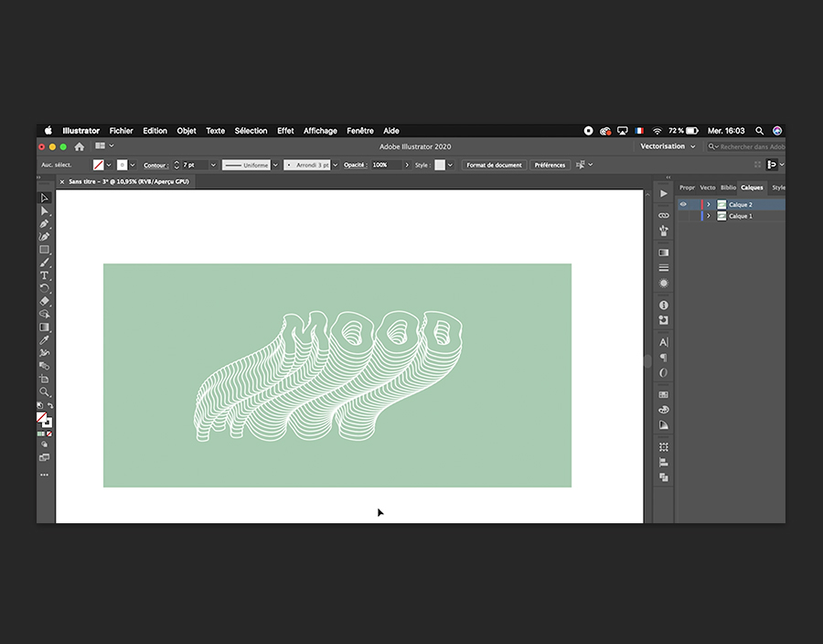
Task: Open the fill color dropdown arrow
Action: pos(109,165)
